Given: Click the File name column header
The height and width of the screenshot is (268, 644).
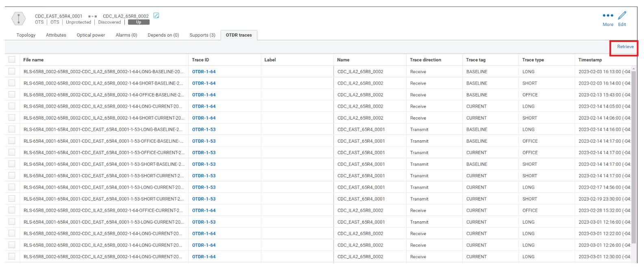Looking at the screenshot, I should click(x=33, y=60).
